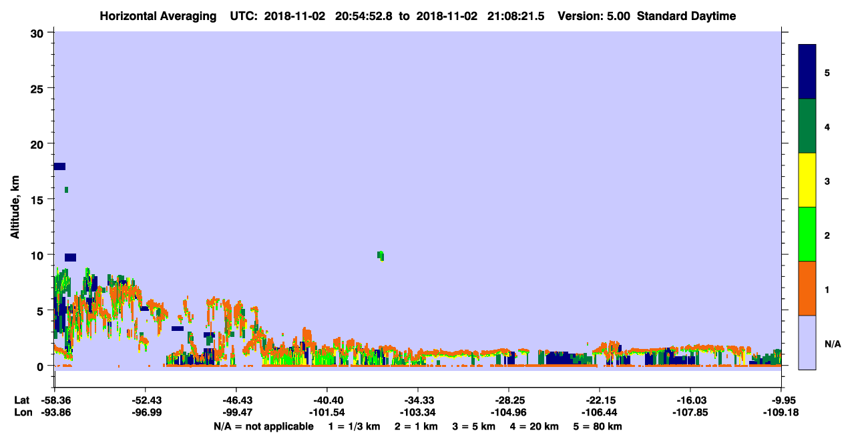This screenshot has height=445, width=868.
Task: Click longitude value -106.44
Action: tap(599, 412)
